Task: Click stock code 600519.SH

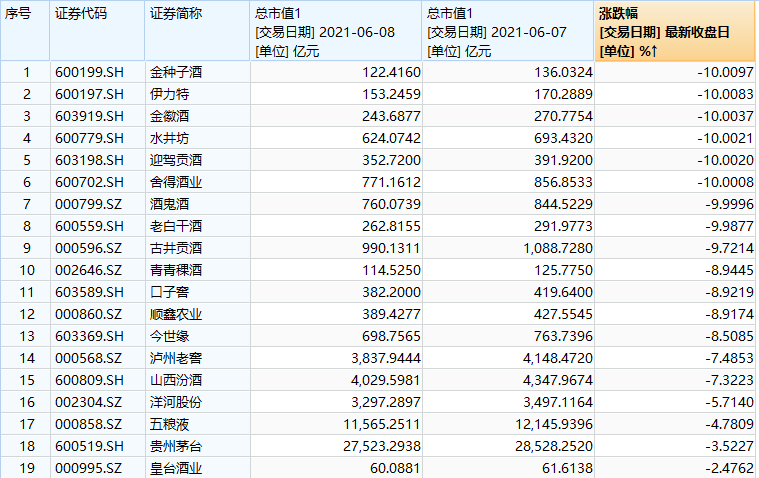Action: [x=90, y=446]
